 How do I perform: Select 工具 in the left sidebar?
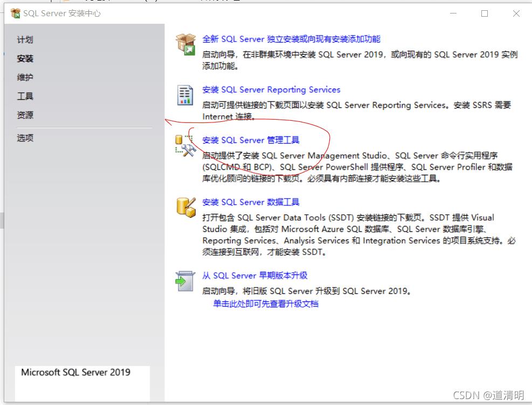pyautogui.click(x=25, y=96)
